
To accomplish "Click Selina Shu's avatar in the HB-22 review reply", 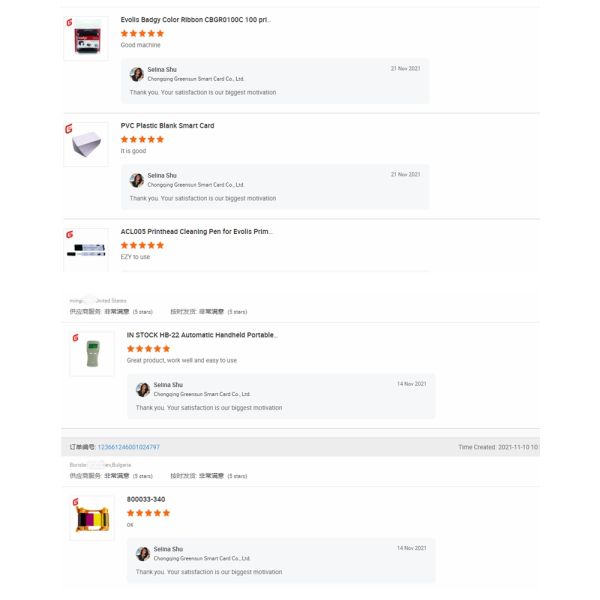I will point(143,389).
